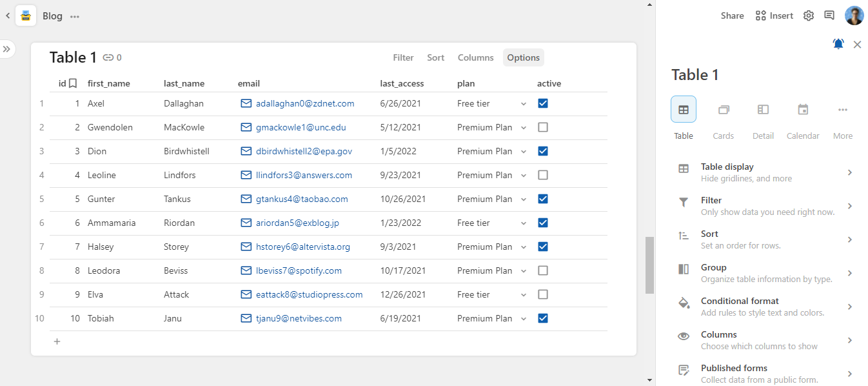Enable active checkbox for Elva
Viewport: 868px width, 386px height.
(543, 294)
